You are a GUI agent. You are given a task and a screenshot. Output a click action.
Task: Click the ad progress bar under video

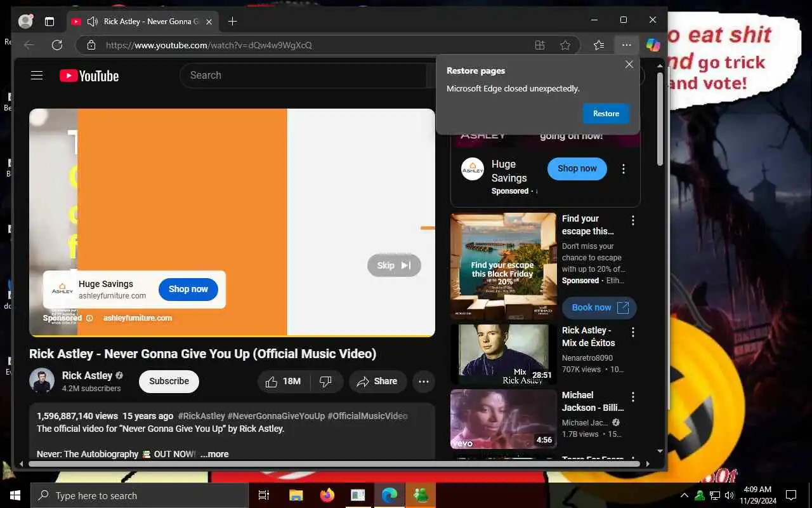pyautogui.click(x=232, y=335)
